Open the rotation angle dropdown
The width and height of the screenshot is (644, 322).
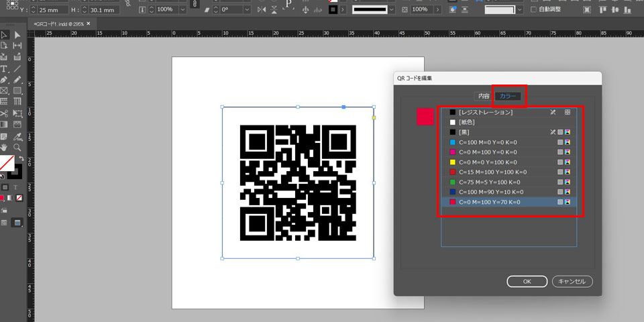[x=248, y=10]
